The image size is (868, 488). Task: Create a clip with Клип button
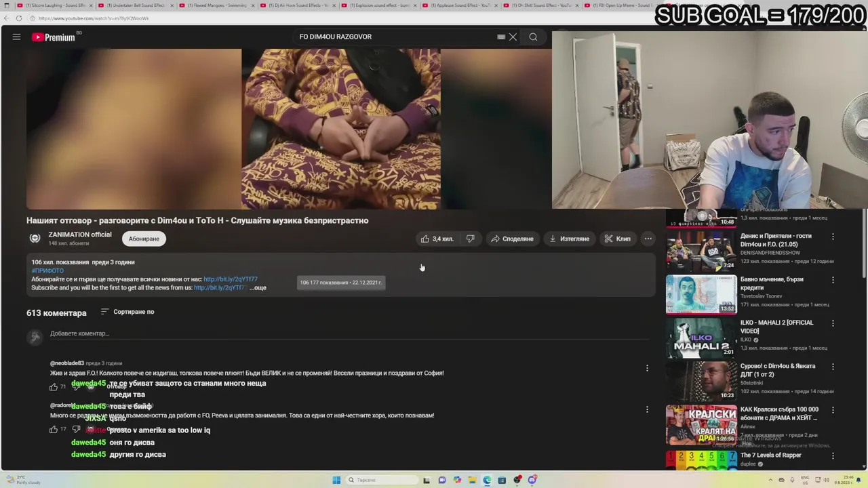pos(618,239)
